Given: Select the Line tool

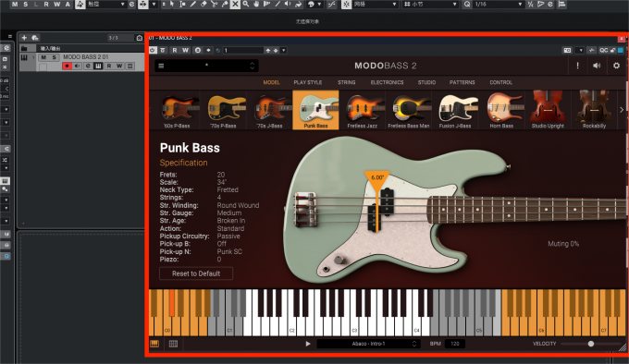Looking at the screenshot, I should click(x=277, y=4).
